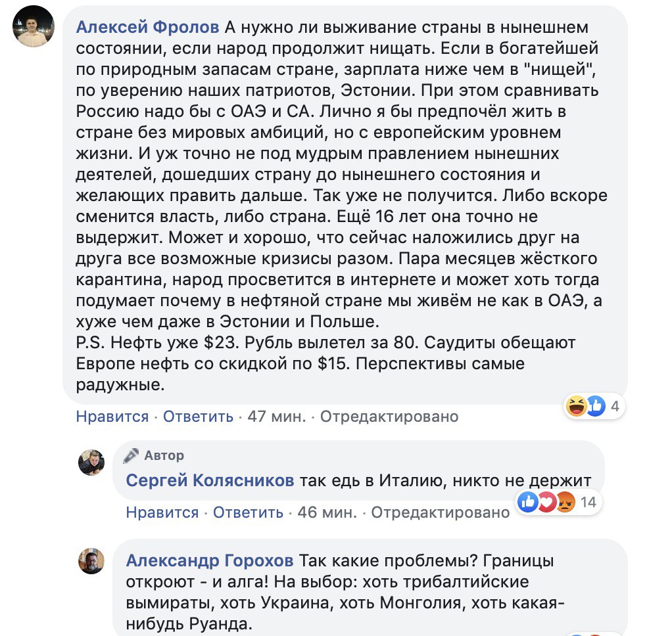The width and height of the screenshot is (672, 636).
Task: Like Алексей Фролов's comment with Нравится
Action: tap(112, 417)
